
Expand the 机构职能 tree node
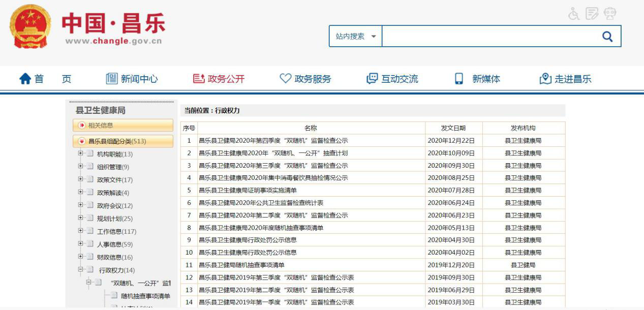pyautogui.click(x=80, y=153)
